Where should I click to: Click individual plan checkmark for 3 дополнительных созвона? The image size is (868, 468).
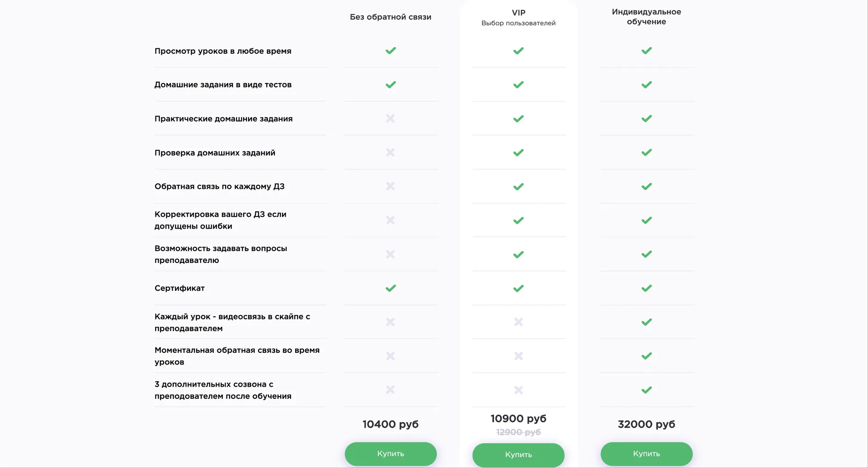[646, 390]
